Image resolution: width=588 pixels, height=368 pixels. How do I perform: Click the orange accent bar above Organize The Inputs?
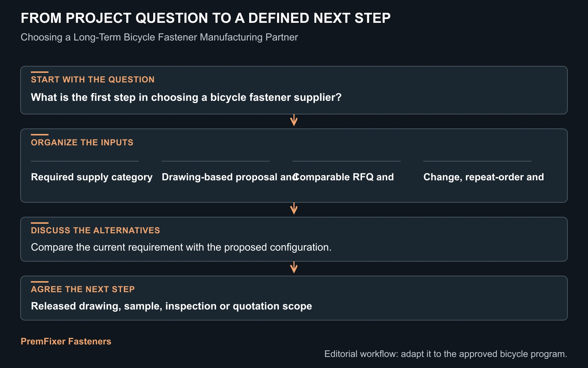[40, 135]
